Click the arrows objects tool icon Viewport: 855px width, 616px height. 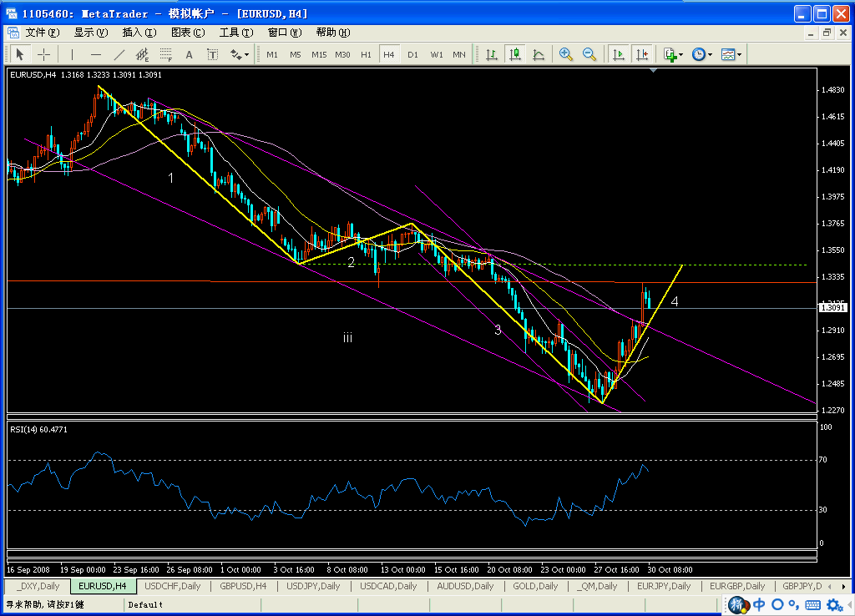coord(235,54)
